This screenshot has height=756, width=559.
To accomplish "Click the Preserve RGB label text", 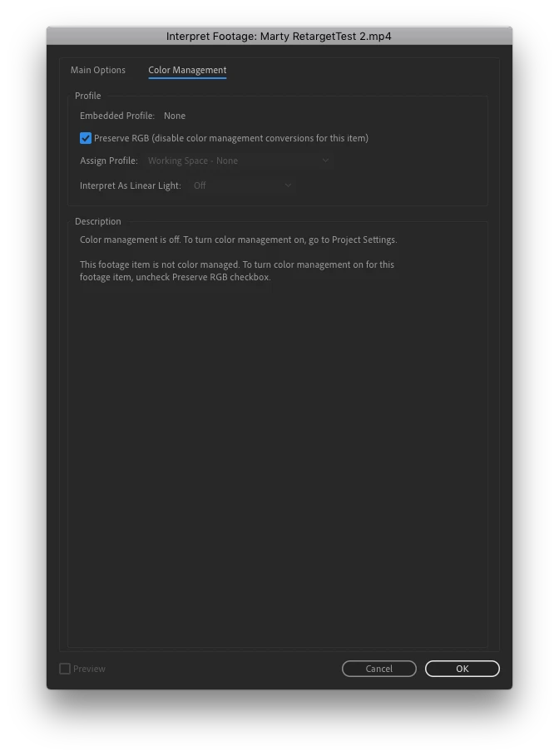I will 231,138.
